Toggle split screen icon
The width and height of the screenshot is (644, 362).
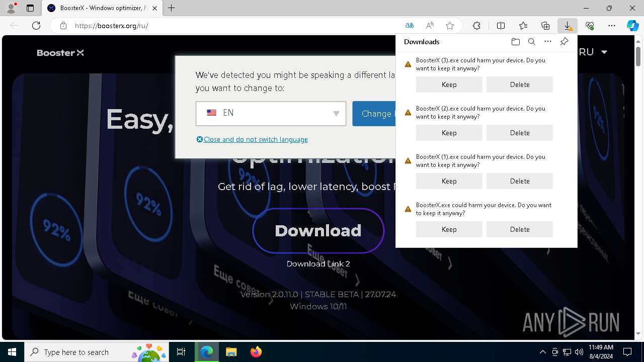point(501,26)
